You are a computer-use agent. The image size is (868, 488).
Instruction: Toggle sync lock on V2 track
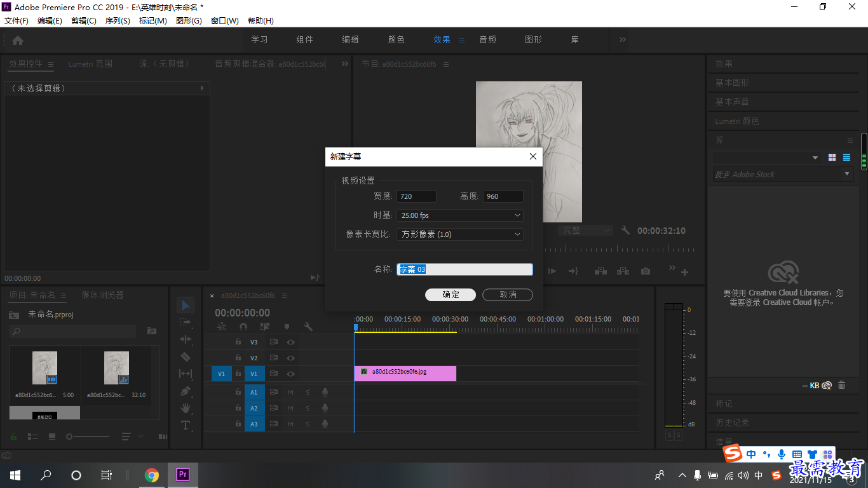[273, 358]
